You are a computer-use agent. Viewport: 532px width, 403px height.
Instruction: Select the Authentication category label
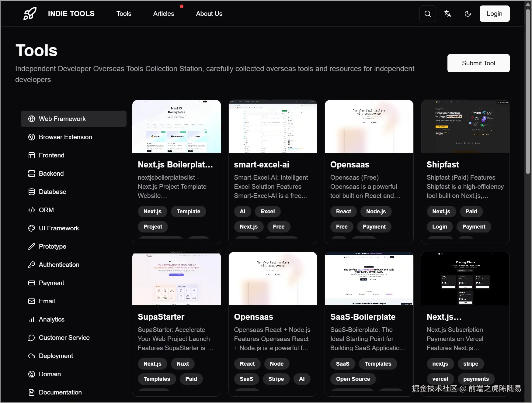[x=59, y=265]
